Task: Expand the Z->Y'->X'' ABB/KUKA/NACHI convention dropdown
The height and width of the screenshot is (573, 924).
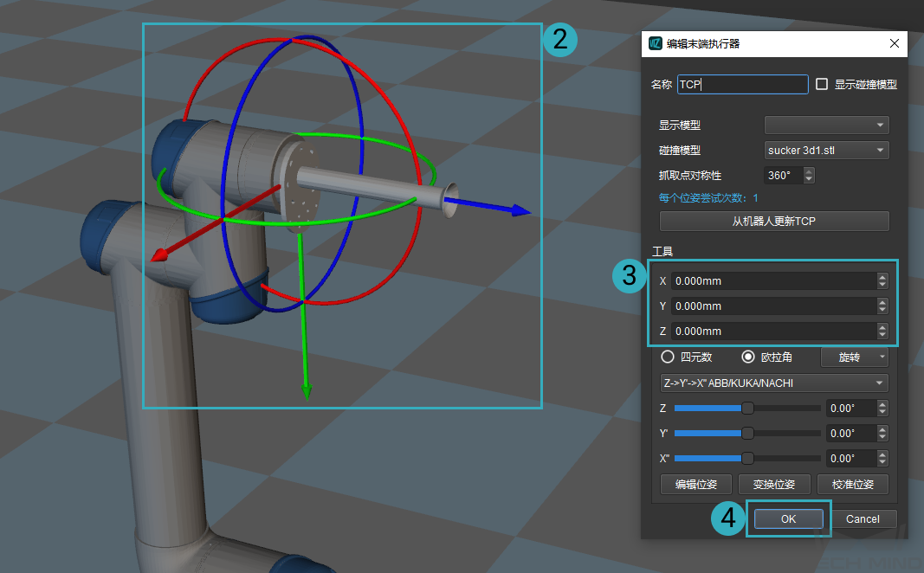Action: click(774, 383)
